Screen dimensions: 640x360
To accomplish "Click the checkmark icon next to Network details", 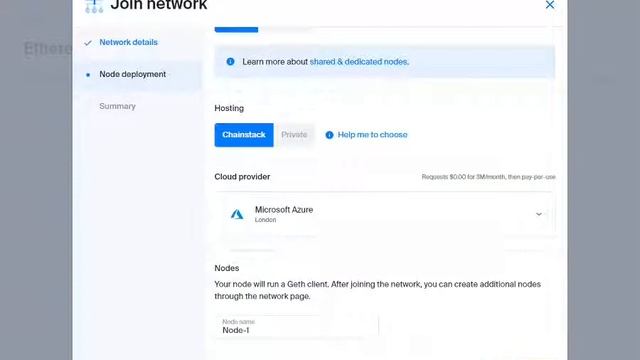I will click(88, 43).
